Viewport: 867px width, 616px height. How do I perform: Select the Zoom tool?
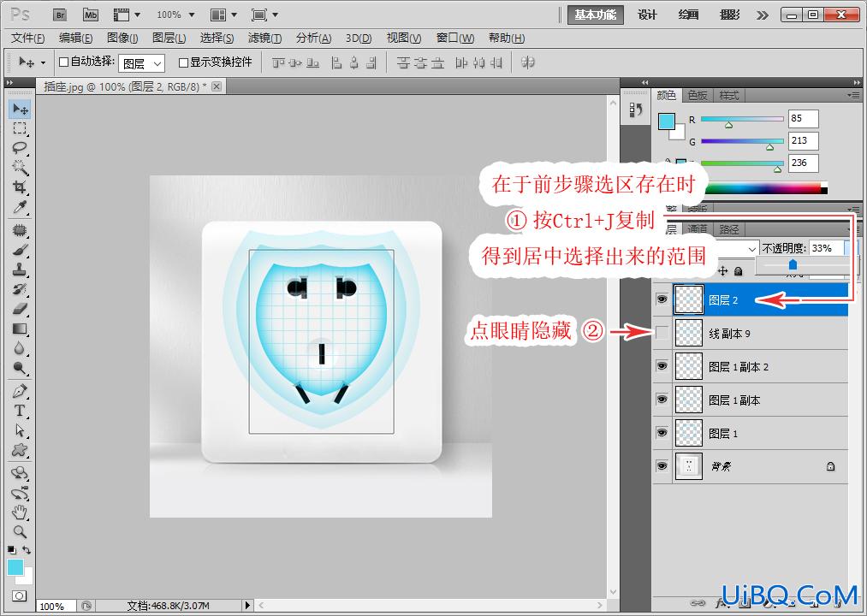[20, 531]
